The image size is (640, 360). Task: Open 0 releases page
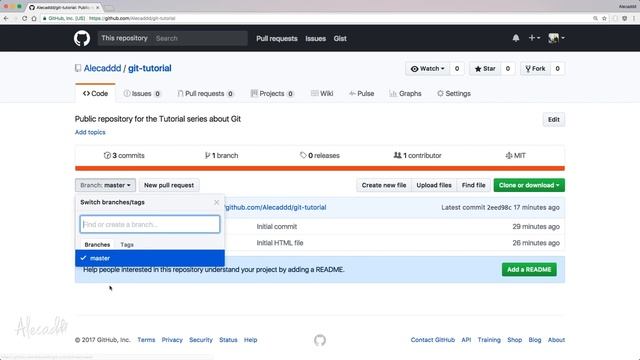pyautogui.click(x=320, y=156)
